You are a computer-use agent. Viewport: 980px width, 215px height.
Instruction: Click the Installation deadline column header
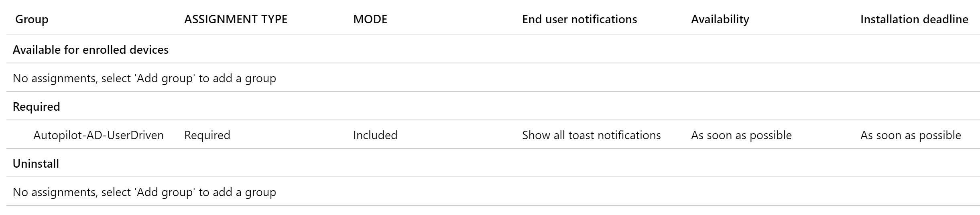[914, 19]
